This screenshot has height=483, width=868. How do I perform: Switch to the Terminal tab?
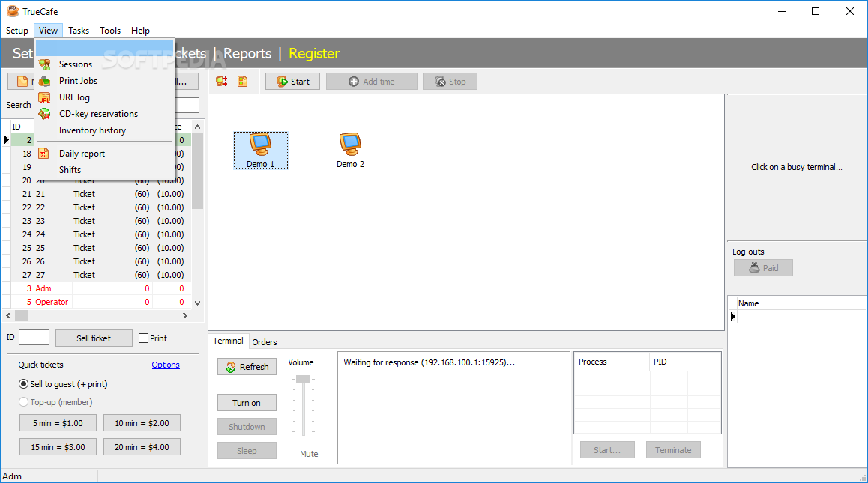pos(228,341)
